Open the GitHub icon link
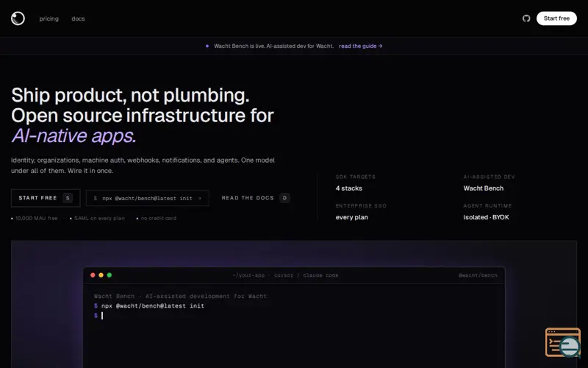The width and height of the screenshot is (588, 368). click(526, 18)
